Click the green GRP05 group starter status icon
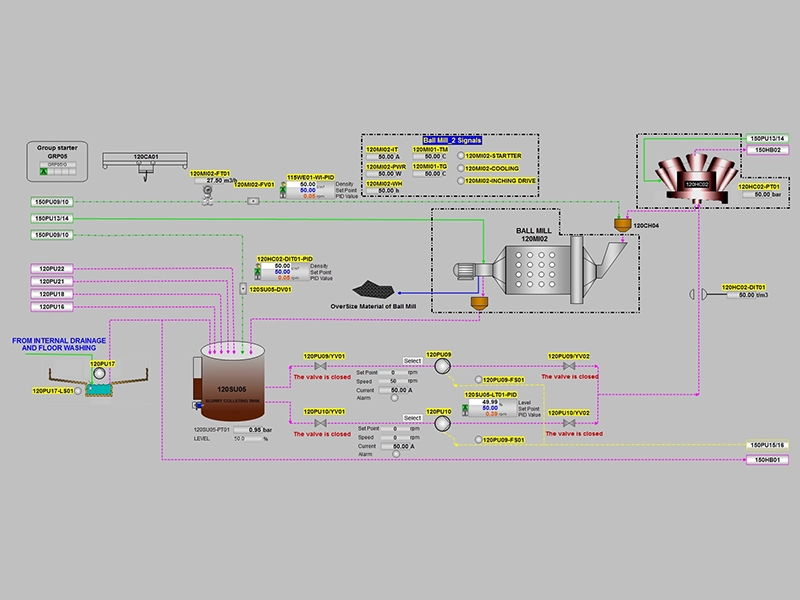Screen dimensions: 800x600 (x=44, y=172)
